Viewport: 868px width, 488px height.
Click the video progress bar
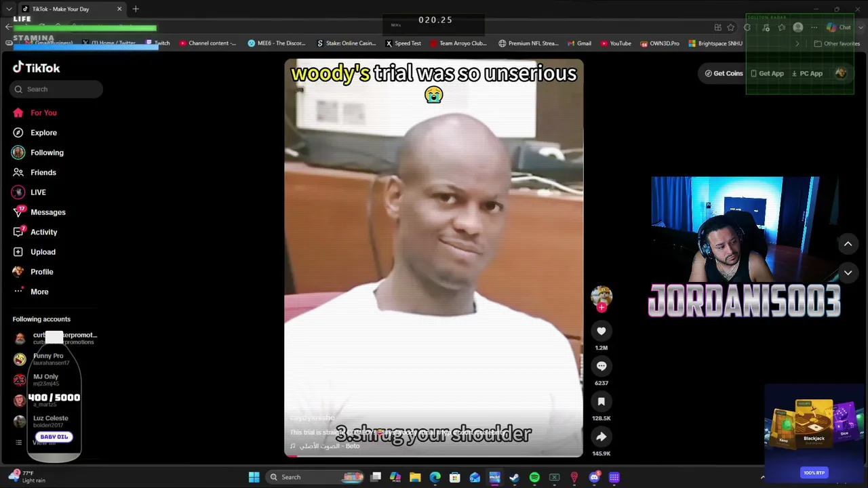tap(433, 455)
